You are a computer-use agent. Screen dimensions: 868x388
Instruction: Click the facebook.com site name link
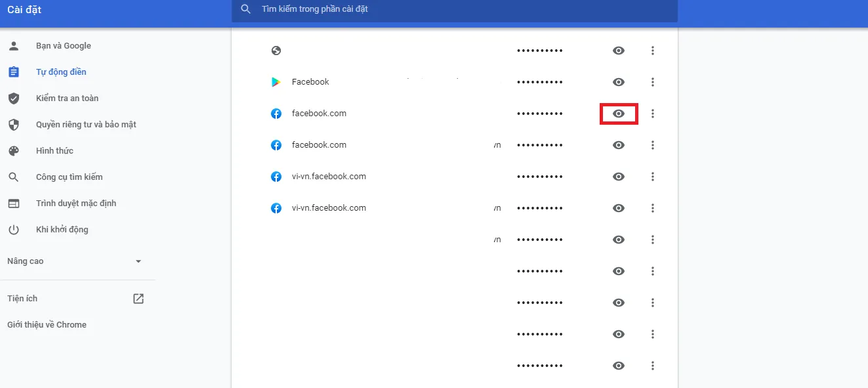coord(319,113)
